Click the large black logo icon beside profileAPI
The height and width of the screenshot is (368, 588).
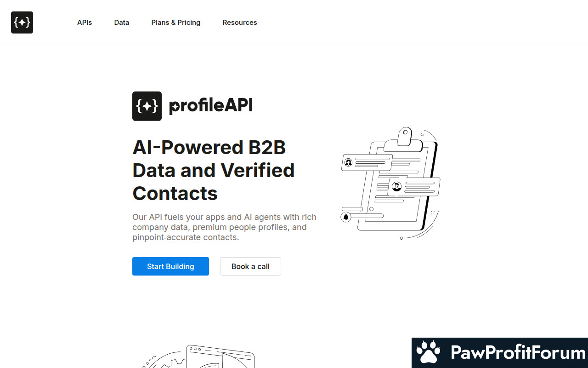pyautogui.click(x=147, y=106)
